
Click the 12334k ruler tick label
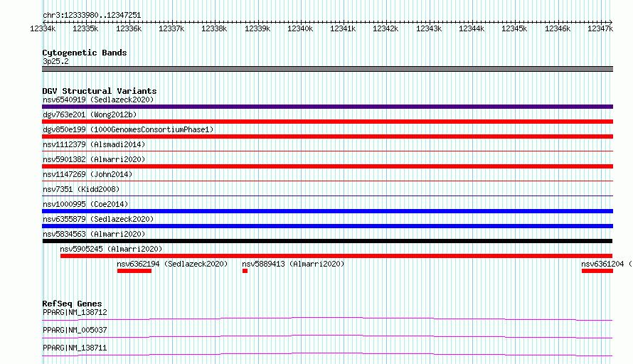(x=43, y=28)
